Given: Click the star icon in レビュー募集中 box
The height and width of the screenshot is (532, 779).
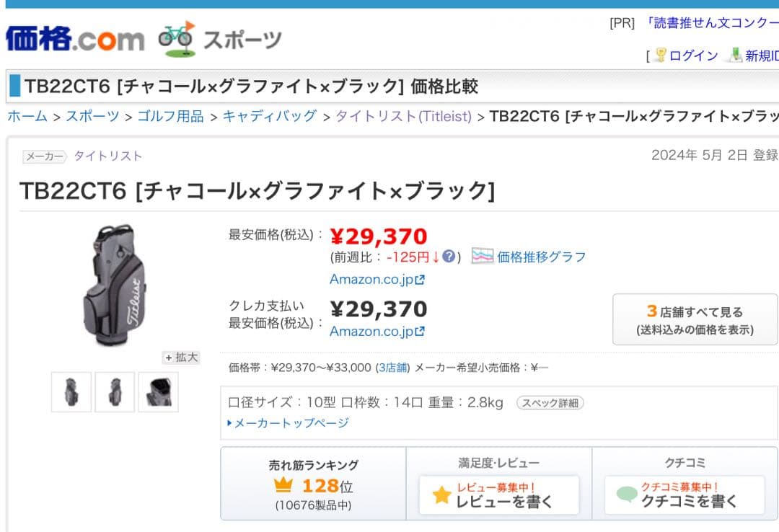Looking at the screenshot, I should point(443,495).
